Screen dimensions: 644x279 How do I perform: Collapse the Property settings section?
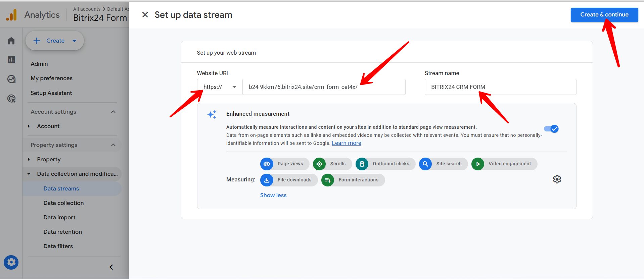point(113,145)
